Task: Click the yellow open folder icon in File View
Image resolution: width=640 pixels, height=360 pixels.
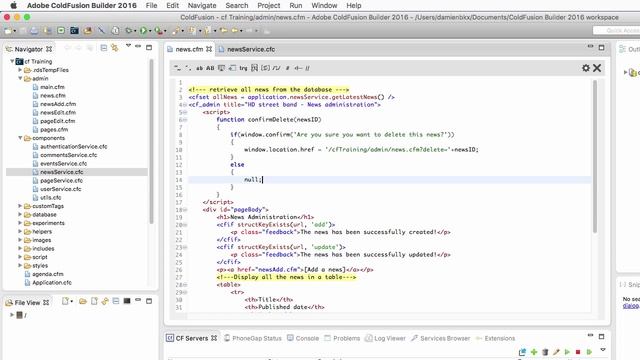Action: coord(83,302)
